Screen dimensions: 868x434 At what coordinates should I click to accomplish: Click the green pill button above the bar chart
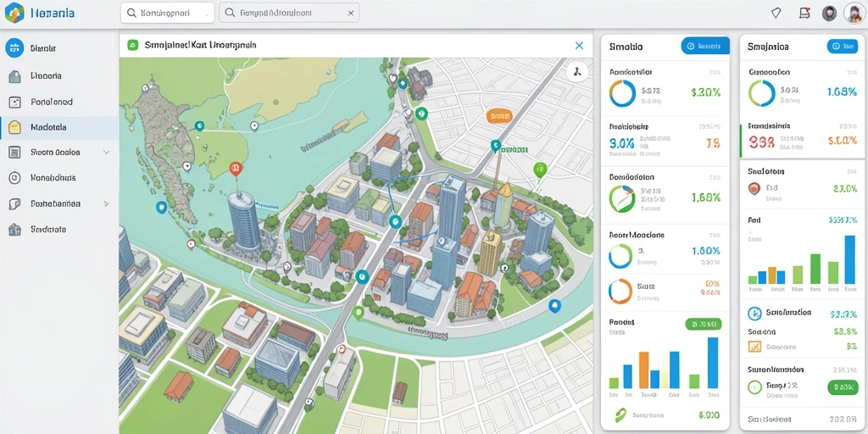(703, 325)
